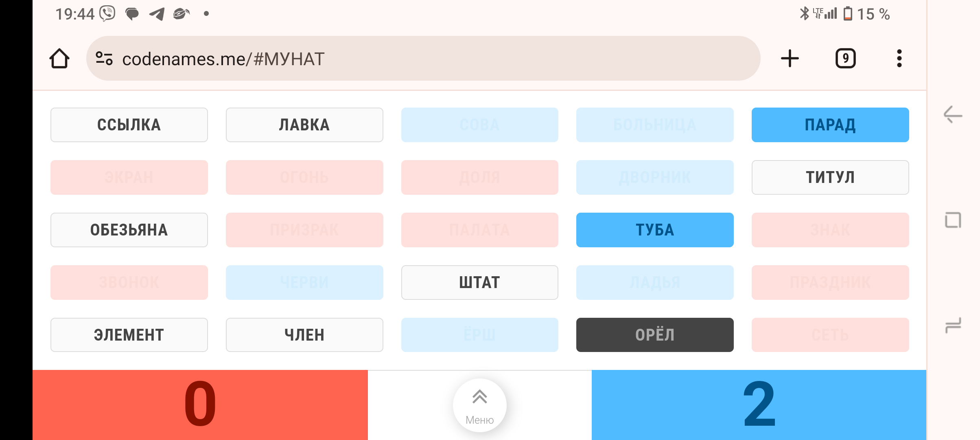The image size is (980, 440).
Task: Tap the dark ОРЁЛ assassin card
Action: click(654, 335)
